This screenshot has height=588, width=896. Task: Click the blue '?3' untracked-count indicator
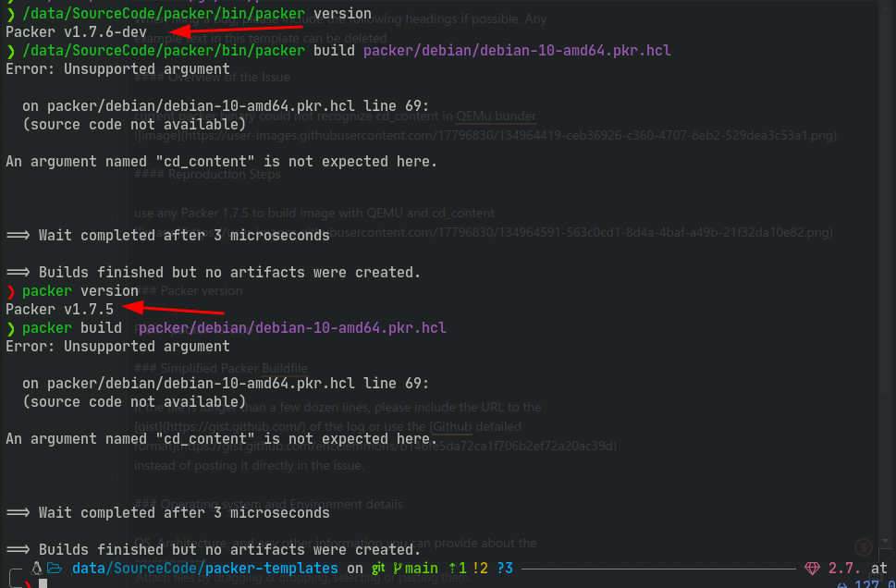tap(505, 568)
